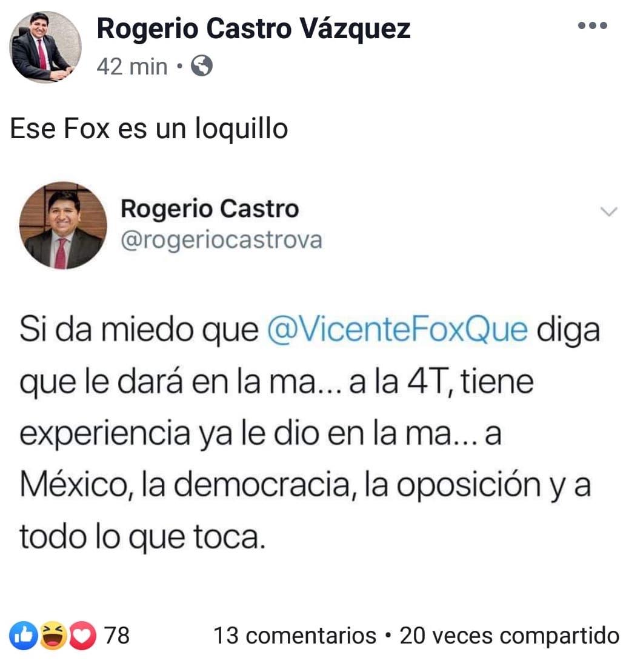Click the "todo lo que toca" tweet line
Viewport: 626px width, 672px height.
[x=142, y=536]
